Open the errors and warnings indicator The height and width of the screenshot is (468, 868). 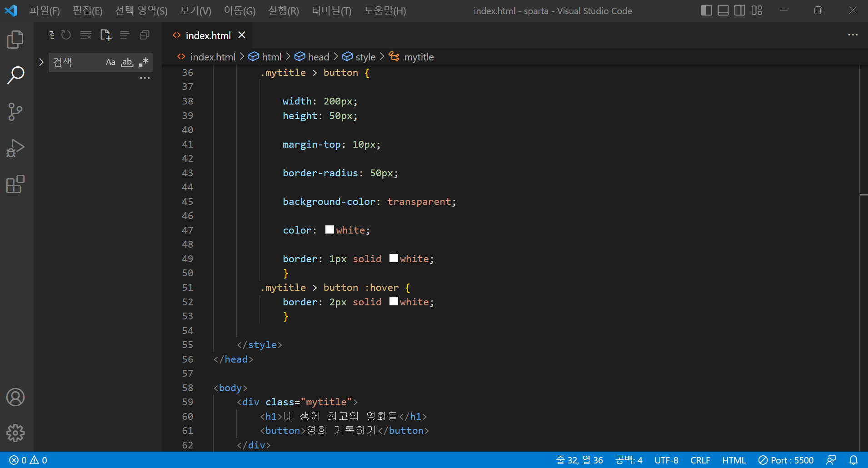[28, 460]
